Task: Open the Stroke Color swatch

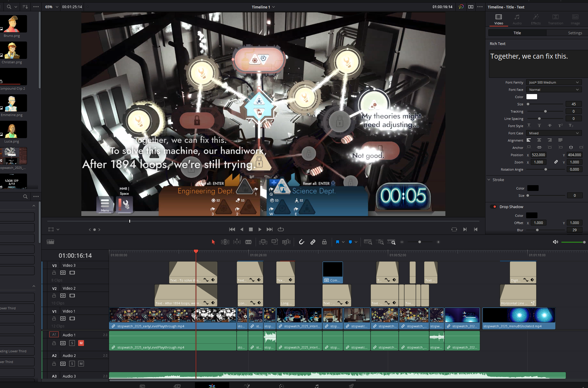Action: [533, 188]
